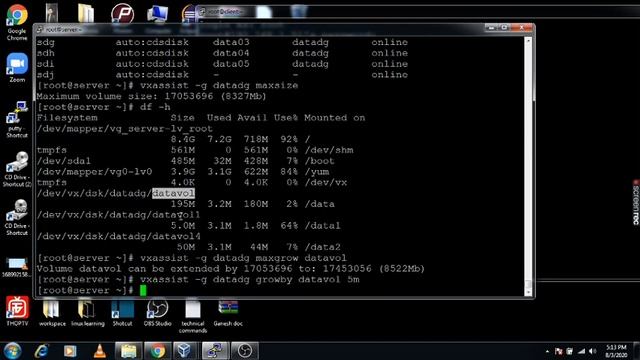Click the 'Maximum volume size: 17053696' line

pyautogui.click(x=151, y=96)
